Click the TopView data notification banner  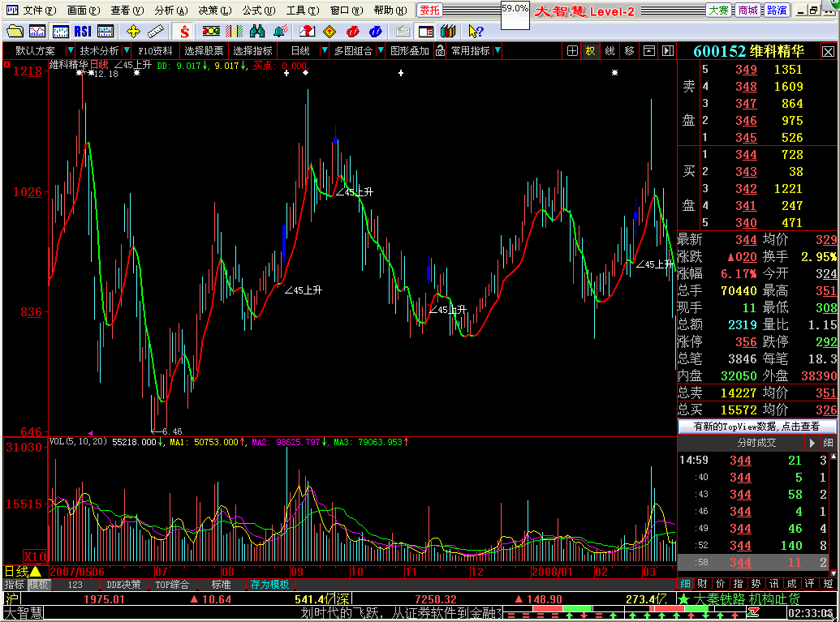[x=756, y=427]
